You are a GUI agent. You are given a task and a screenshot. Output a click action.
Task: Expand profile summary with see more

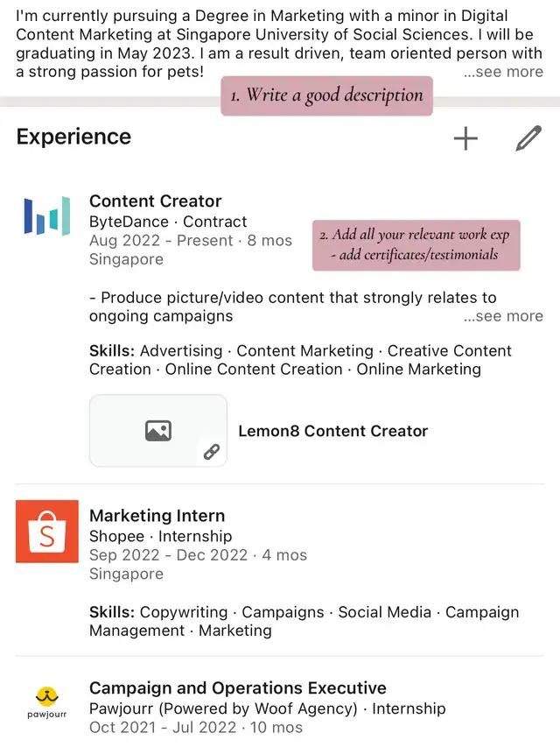click(503, 72)
